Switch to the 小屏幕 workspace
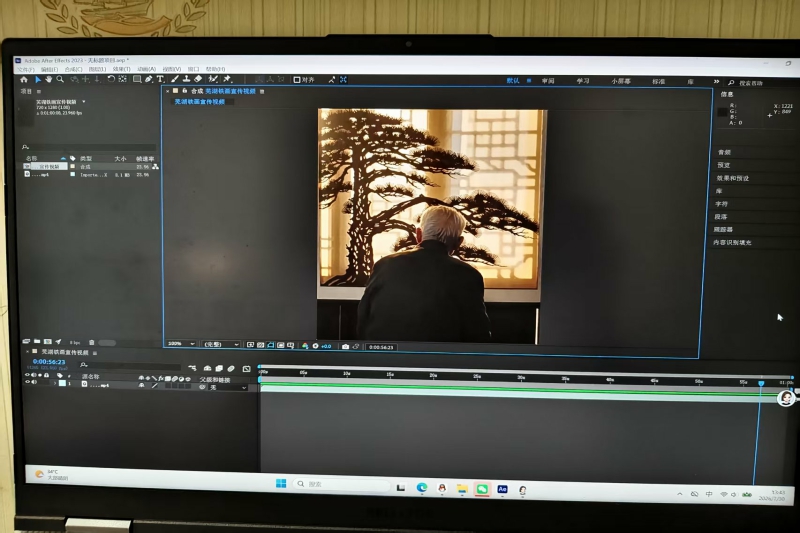This screenshot has height=533, width=800. point(621,81)
